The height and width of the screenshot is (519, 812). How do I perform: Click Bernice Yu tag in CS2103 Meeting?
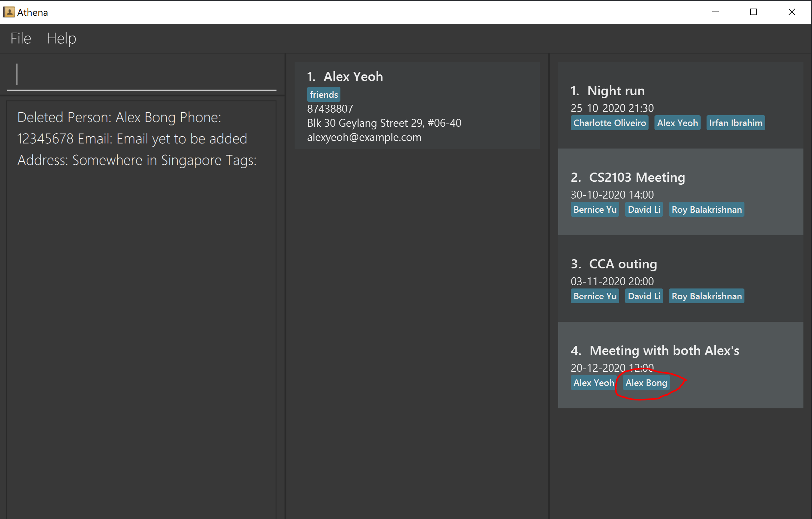pos(595,210)
